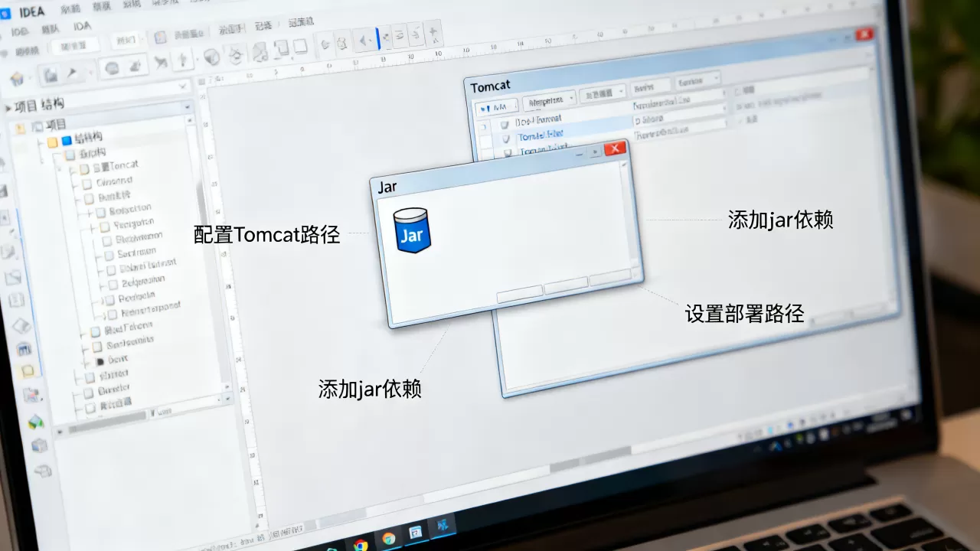Click the diamond-shaped icon in left sidebar

click(21, 325)
